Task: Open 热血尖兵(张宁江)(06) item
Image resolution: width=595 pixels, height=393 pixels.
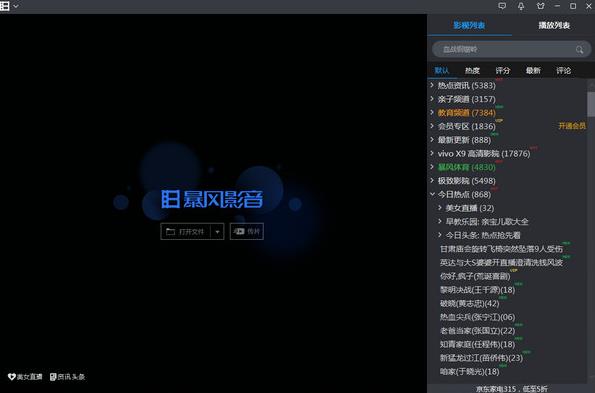Action: pos(477,318)
